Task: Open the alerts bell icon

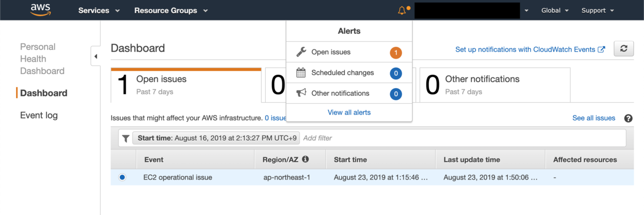Action: pyautogui.click(x=402, y=10)
